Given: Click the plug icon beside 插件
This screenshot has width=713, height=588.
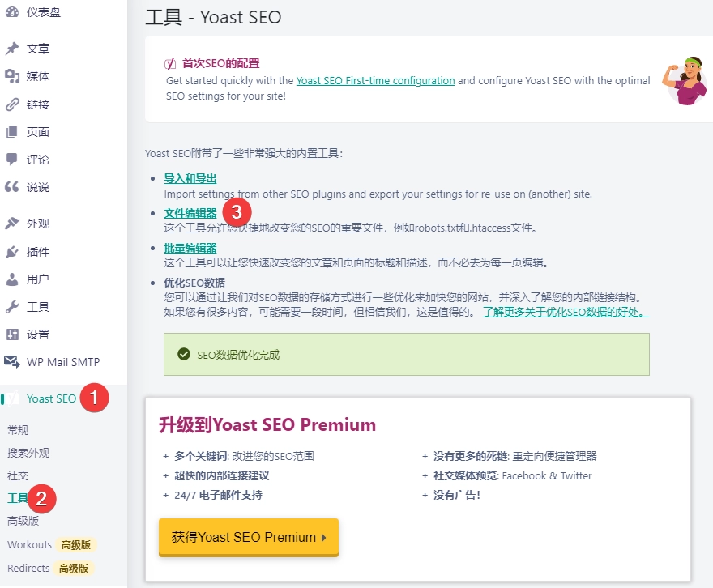Looking at the screenshot, I should point(12,252).
